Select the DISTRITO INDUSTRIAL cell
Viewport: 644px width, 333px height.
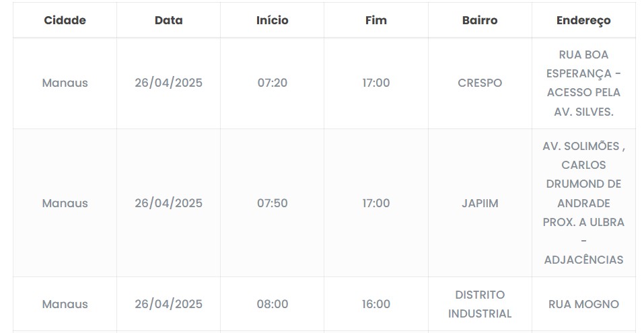[x=480, y=304]
